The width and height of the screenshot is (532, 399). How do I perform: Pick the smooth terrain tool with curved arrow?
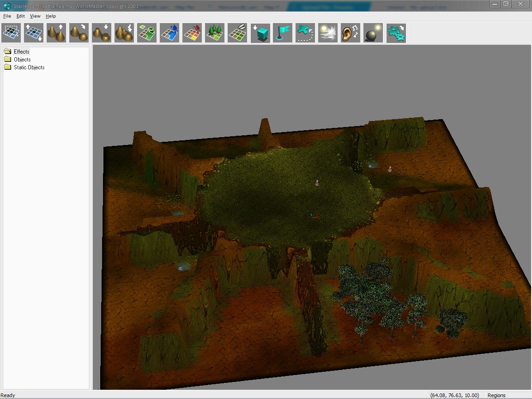coord(79,33)
